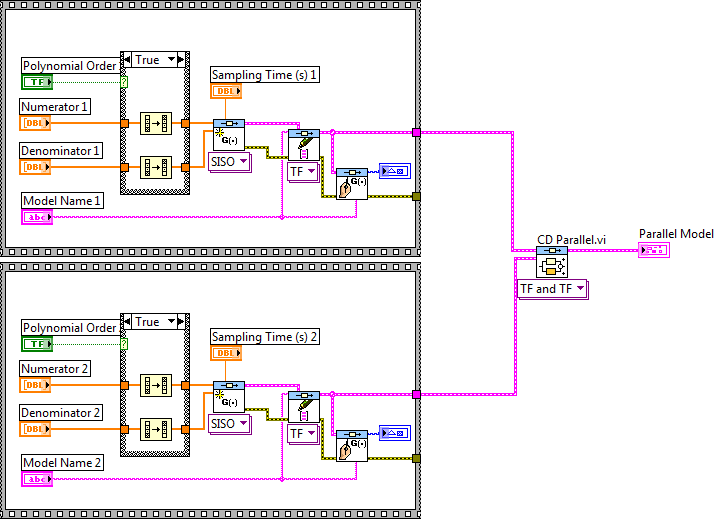Click the case selector terminal in bottom case structure

pyautogui.click(x=124, y=344)
